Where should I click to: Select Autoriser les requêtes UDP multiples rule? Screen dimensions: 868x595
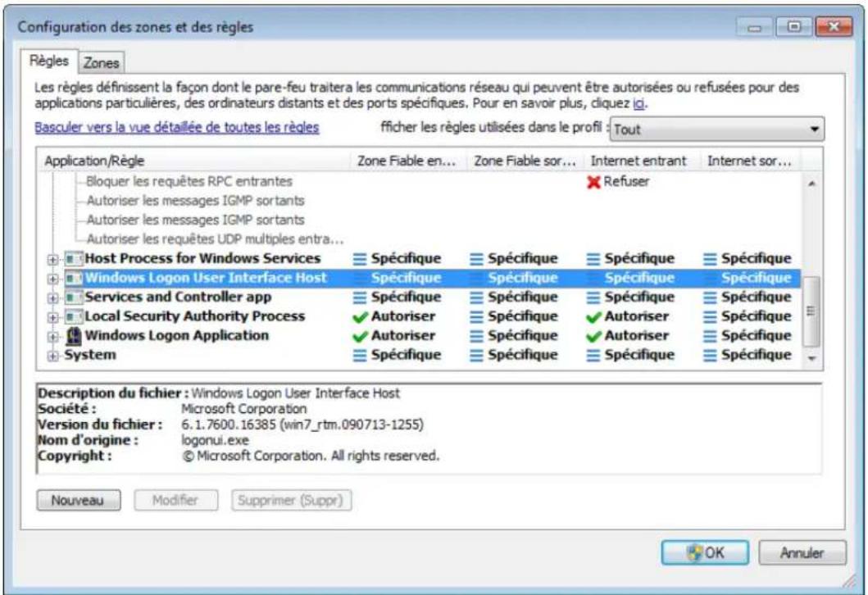coord(216,239)
